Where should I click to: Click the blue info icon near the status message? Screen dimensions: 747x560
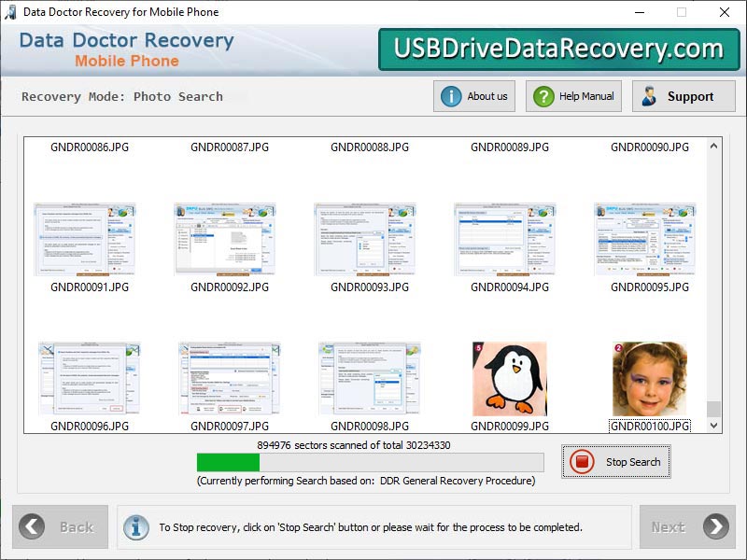[136, 526]
